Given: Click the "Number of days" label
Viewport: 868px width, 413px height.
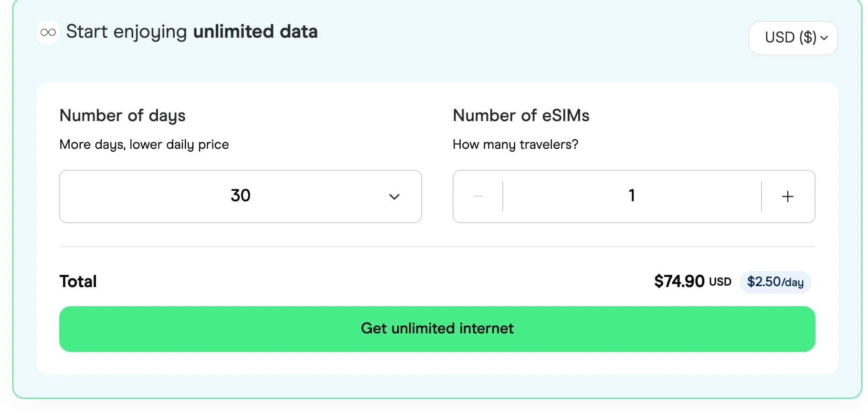Looking at the screenshot, I should 122,115.
